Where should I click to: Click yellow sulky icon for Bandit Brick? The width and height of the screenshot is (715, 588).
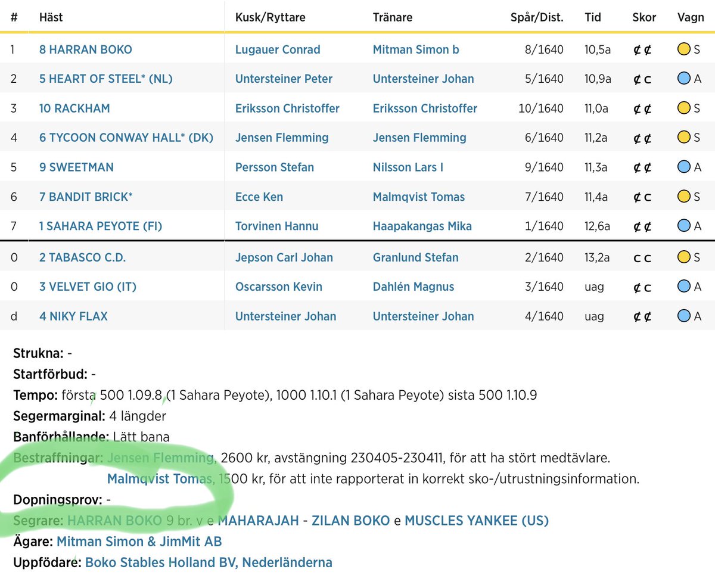point(684,197)
